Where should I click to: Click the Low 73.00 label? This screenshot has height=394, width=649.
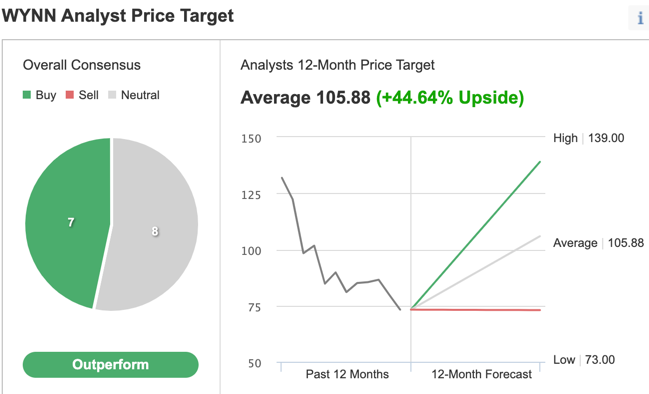click(x=584, y=360)
